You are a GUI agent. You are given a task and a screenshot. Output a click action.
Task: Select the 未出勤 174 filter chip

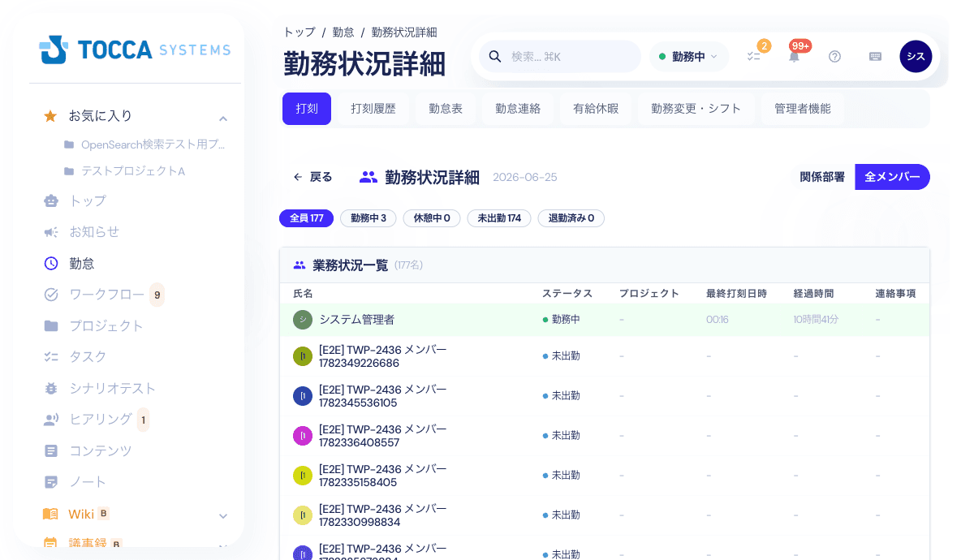pos(499,218)
